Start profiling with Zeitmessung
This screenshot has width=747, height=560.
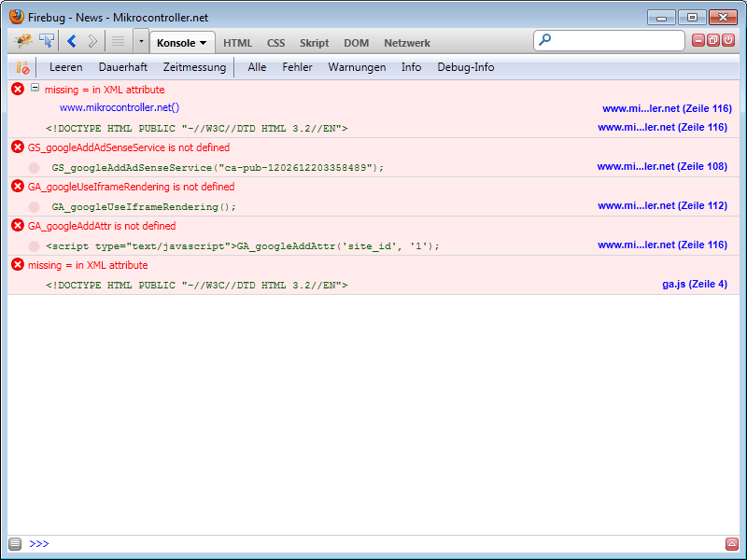pos(194,67)
